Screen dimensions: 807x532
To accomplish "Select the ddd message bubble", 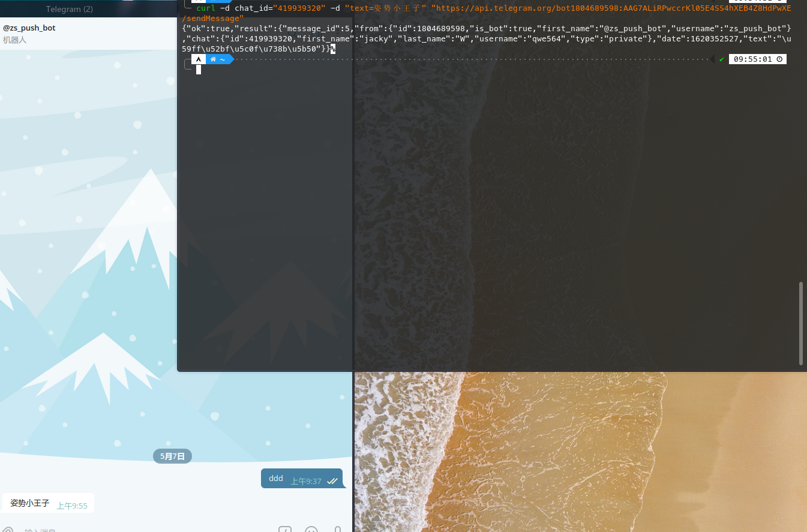I will 302,478.
